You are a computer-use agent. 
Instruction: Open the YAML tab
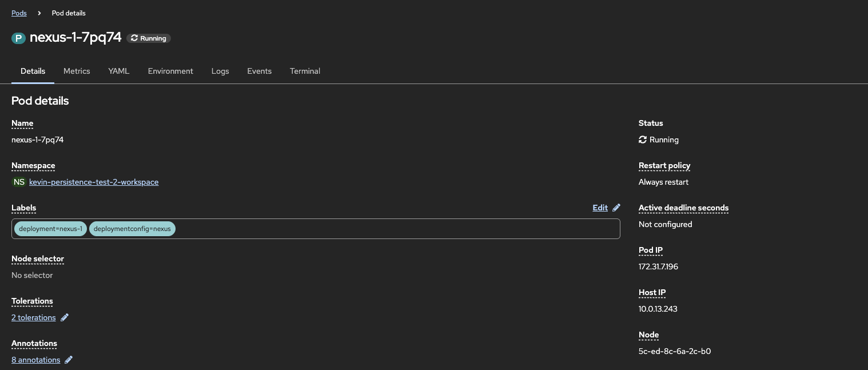pyautogui.click(x=119, y=71)
